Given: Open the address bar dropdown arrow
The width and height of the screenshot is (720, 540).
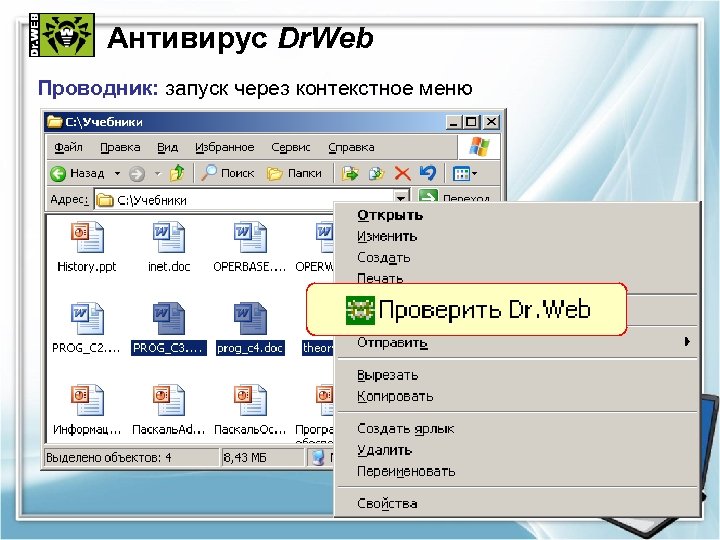Looking at the screenshot, I should [401, 199].
